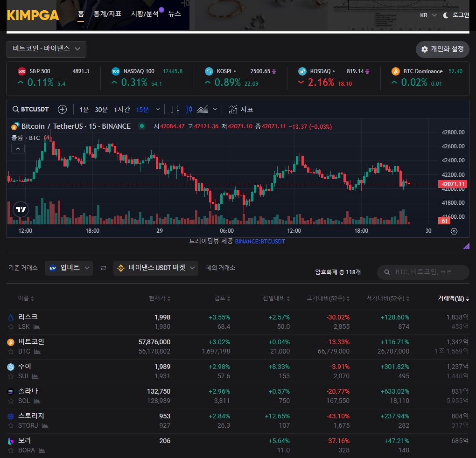The width and height of the screenshot is (476, 458).
Task: Select the 15분 timeframe
Action: (143, 110)
